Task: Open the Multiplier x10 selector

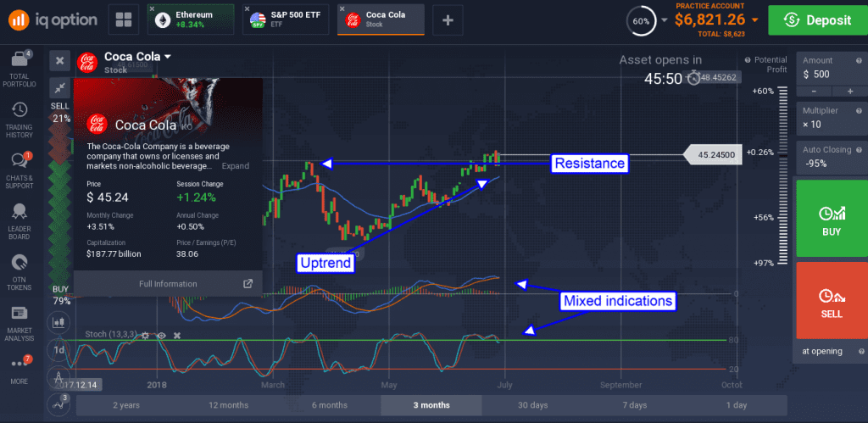Action: pyautogui.click(x=832, y=119)
